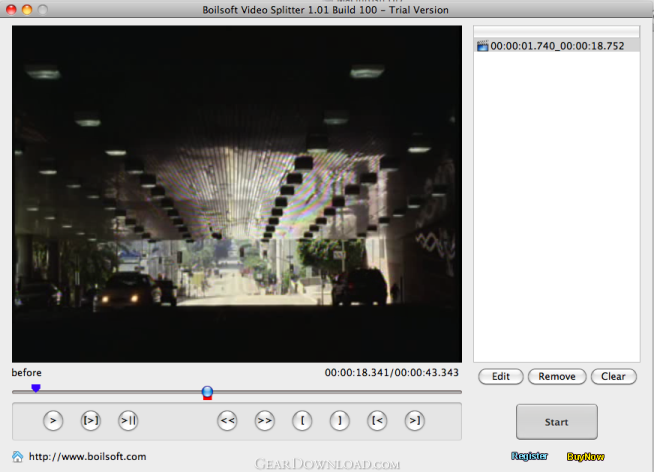Select segment 00:00:01.740_00:00:18.752 in list
The image size is (654, 472).
[556, 46]
